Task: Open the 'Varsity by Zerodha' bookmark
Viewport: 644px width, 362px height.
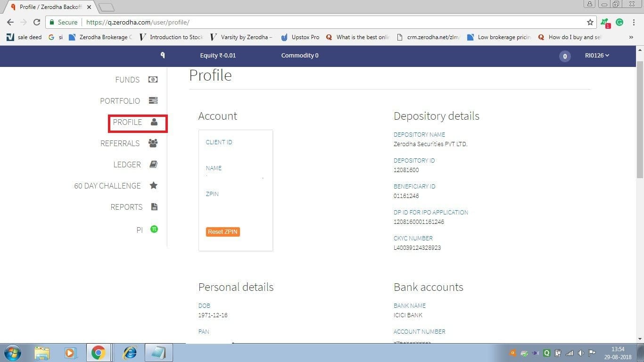Action: tap(241, 37)
